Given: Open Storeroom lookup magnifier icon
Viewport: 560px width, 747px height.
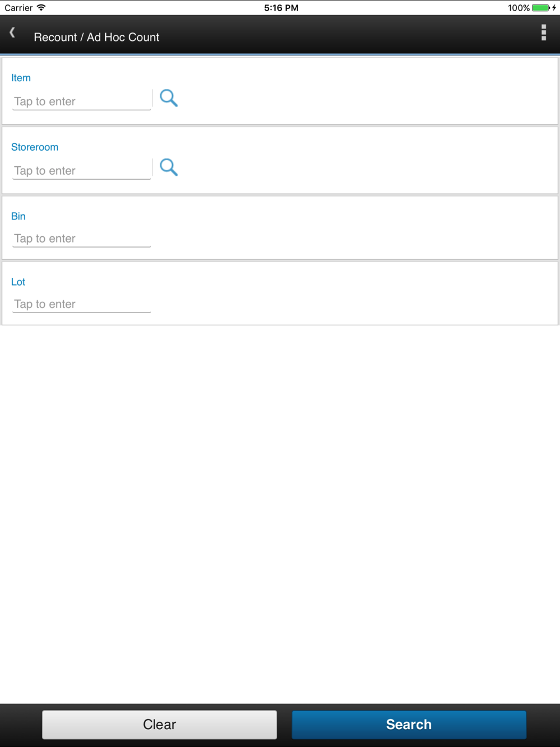Looking at the screenshot, I should [169, 167].
